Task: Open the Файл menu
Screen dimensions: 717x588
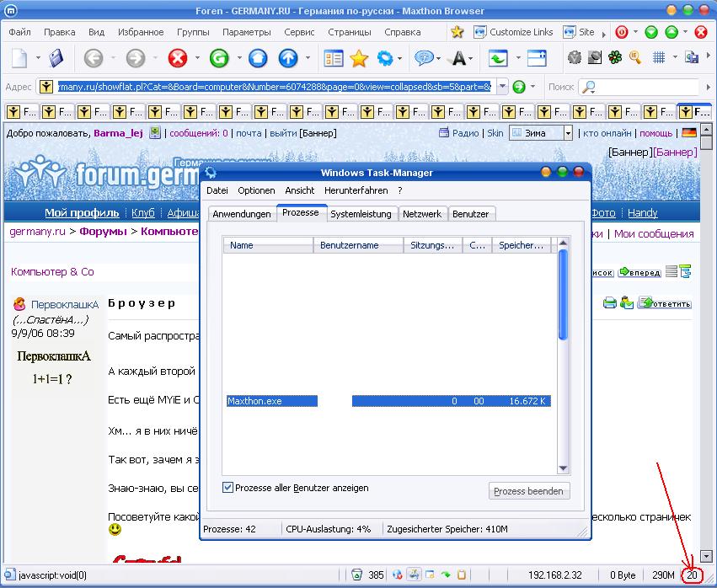Action: coord(19,32)
